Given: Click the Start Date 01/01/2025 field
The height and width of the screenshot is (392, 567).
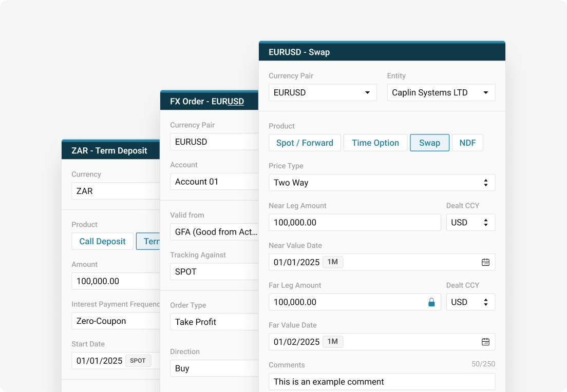Looking at the screenshot, I should pos(116,361).
